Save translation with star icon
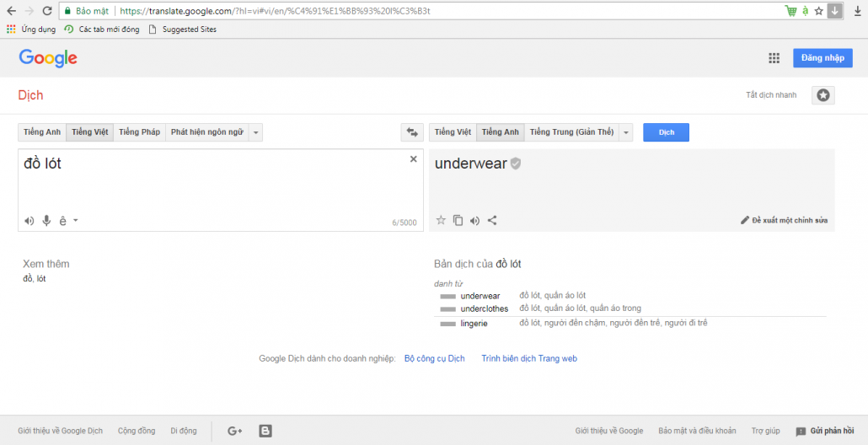Image resolution: width=868 pixels, height=445 pixels. 440,221
